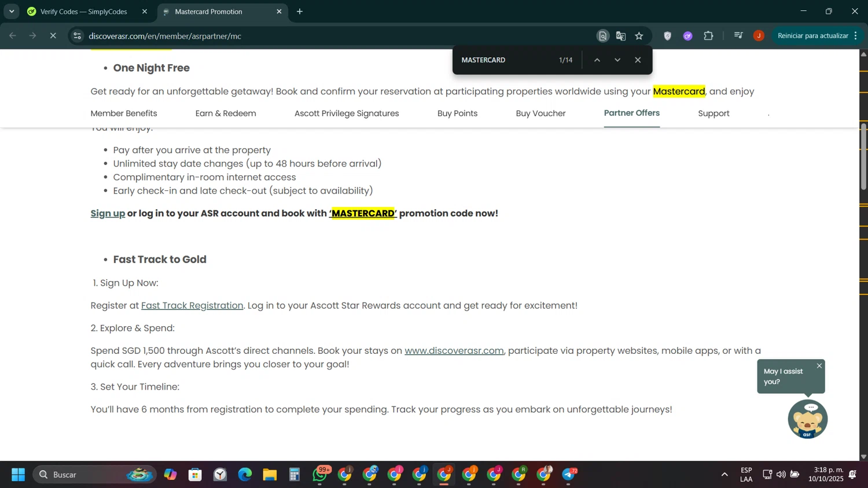Launch Microsoft Edge from the taskbar
The height and width of the screenshot is (488, 868).
coord(245,475)
